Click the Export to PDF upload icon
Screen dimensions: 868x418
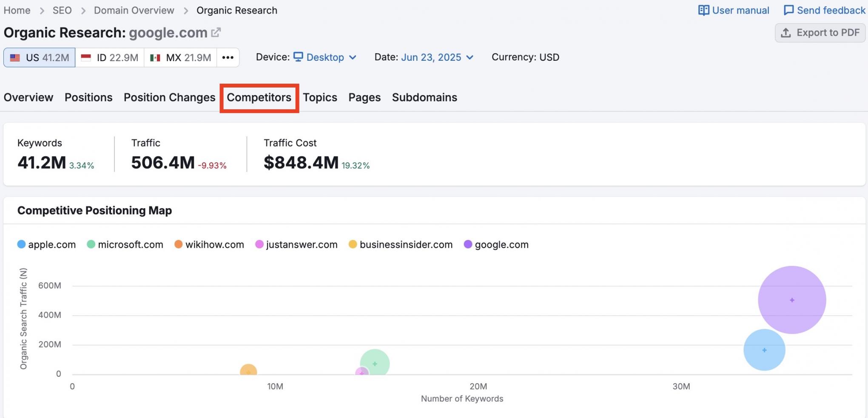pos(786,33)
